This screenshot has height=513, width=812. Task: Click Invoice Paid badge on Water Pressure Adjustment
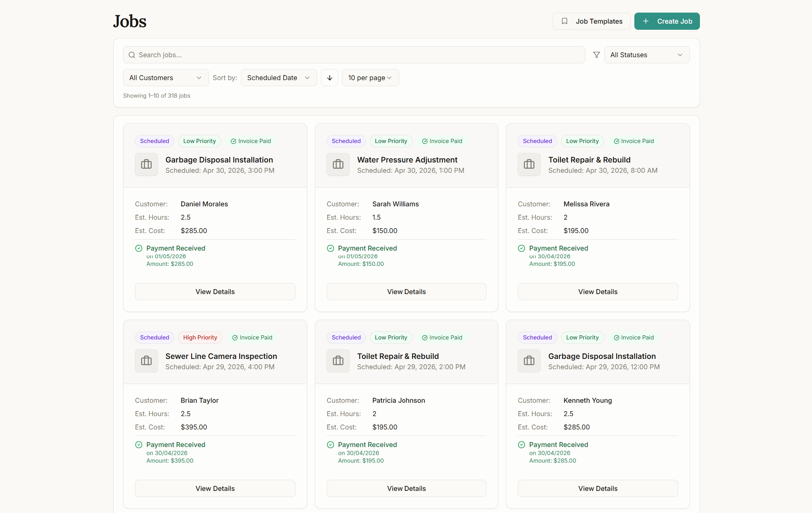click(x=442, y=141)
